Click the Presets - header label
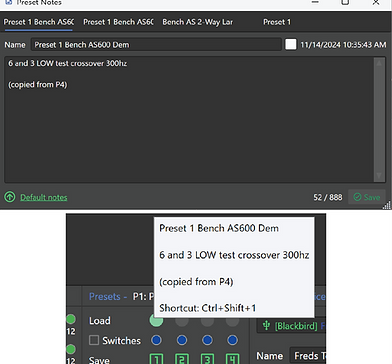The width and height of the screenshot is (392, 364). point(108,296)
